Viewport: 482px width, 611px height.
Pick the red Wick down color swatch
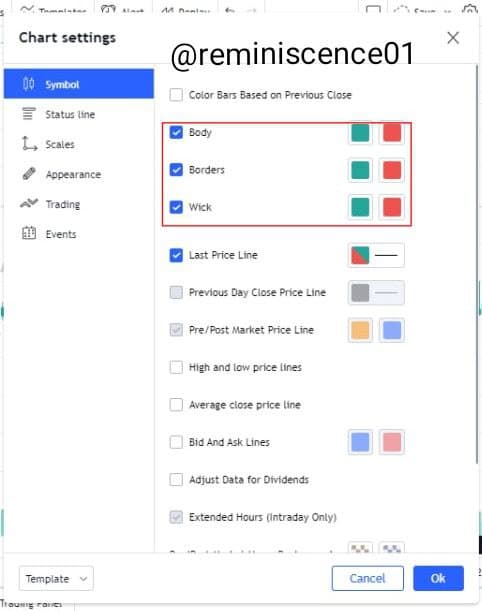pyautogui.click(x=392, y=207)
